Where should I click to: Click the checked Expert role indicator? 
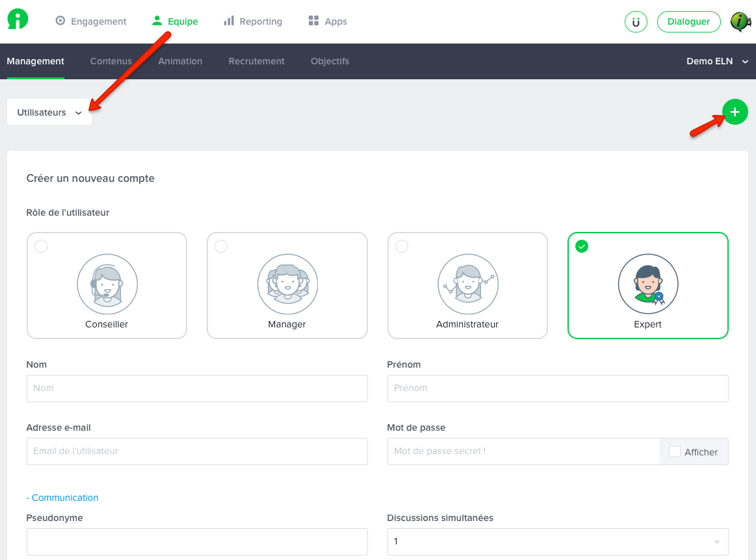tap(582, 246)
